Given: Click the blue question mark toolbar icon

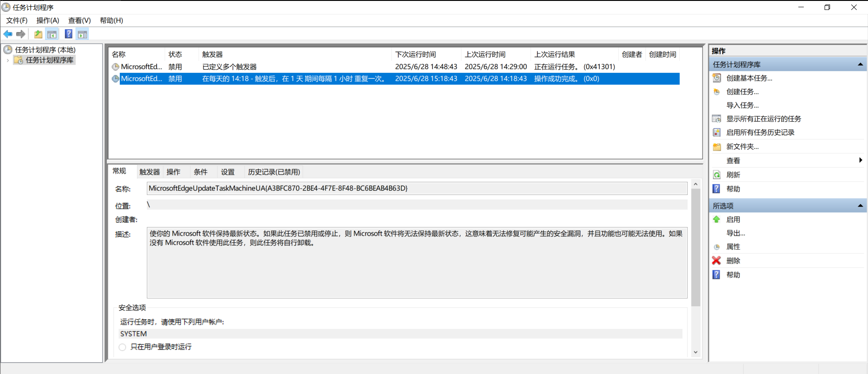Looking at the screenshot, I should click(69, 34).
